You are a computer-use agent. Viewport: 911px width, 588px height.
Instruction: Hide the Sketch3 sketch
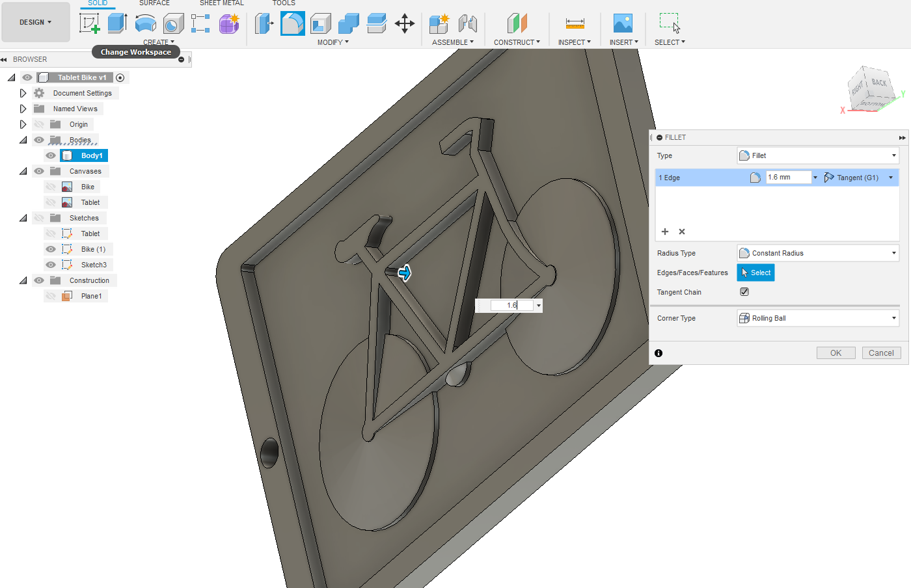(x=51, y=265)
